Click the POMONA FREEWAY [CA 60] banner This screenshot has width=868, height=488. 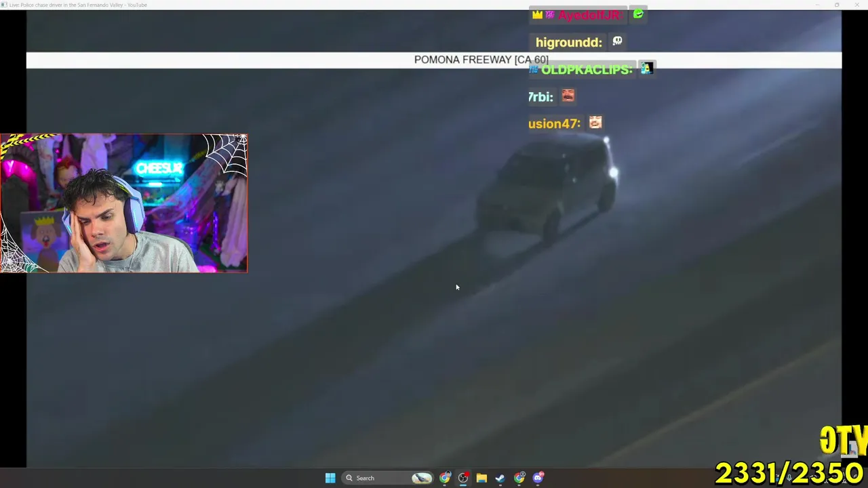tap(434, 60)
